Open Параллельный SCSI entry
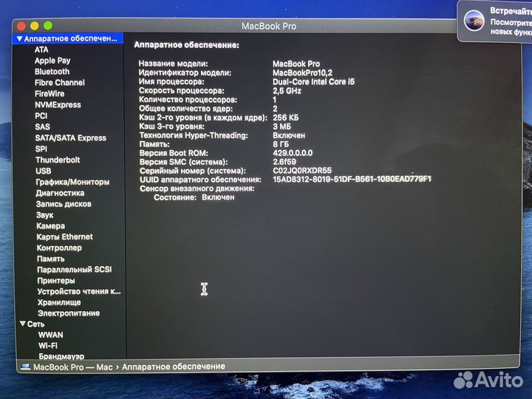This screenshot has height=399, width=532. [75, 270]
